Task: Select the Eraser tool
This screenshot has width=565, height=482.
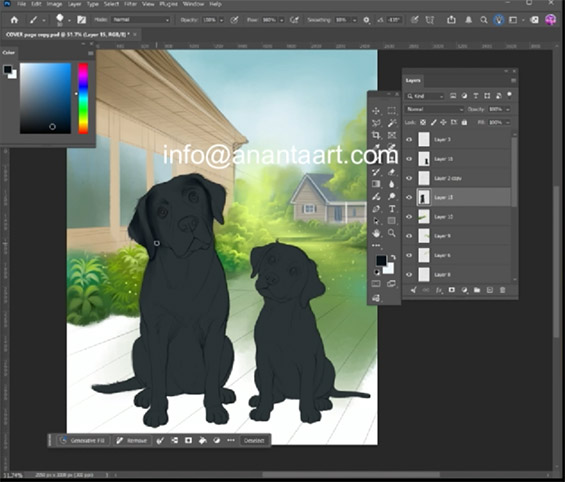Action: coord(392,172)
